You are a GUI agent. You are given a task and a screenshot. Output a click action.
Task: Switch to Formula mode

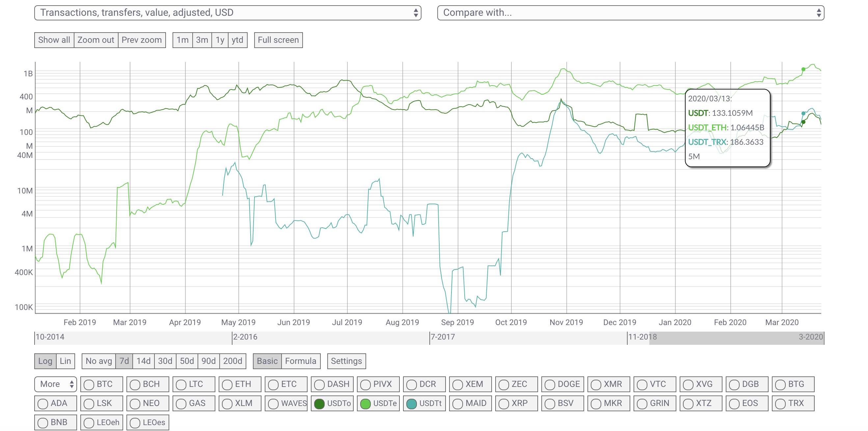click(301, 361)
